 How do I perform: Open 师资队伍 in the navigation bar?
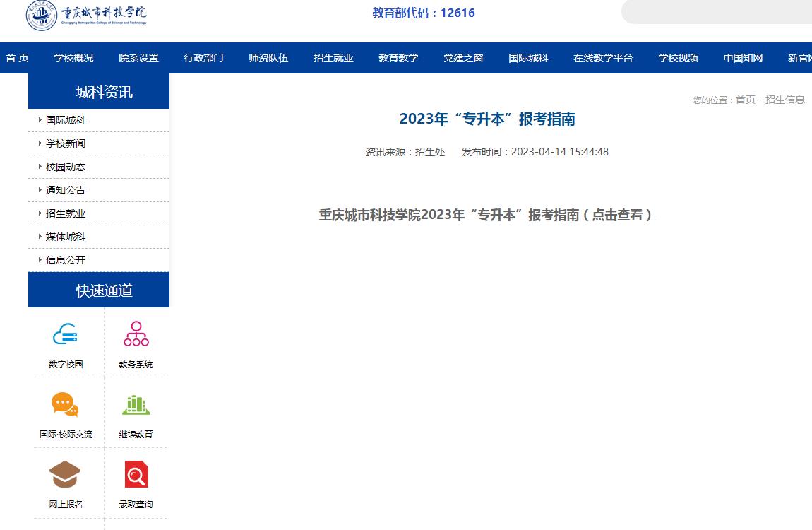point(268,58)
